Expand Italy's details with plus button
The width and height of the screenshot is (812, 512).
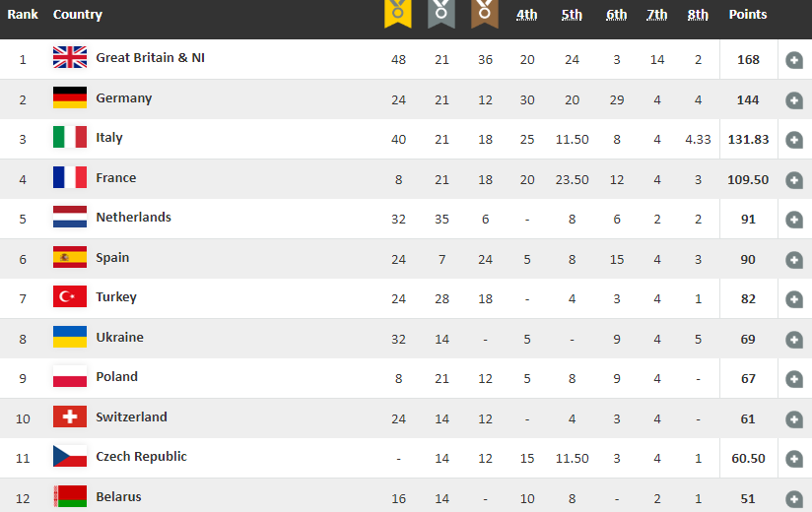point(794,140)
